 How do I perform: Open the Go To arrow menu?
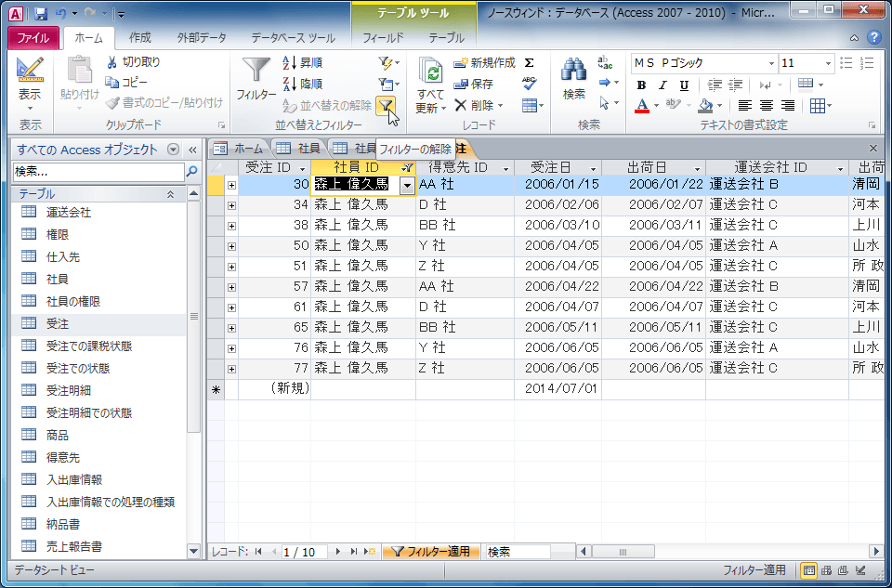click(608, 83)
